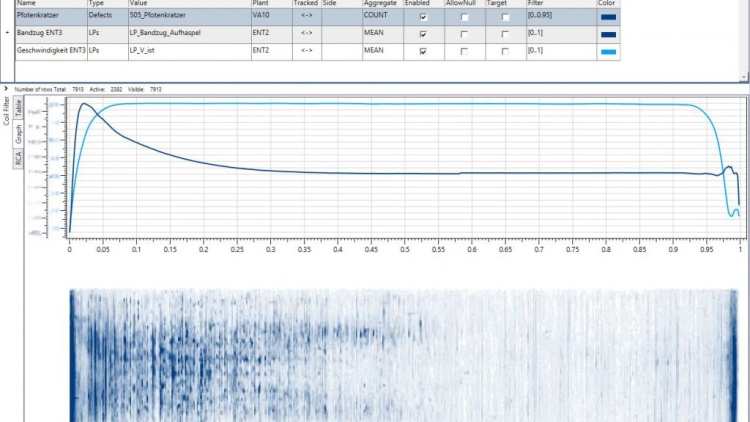750x422 pixels.
Task: Click the plus marker beside Bandzug ENT3 row
Action: click(x=7, y=33)
